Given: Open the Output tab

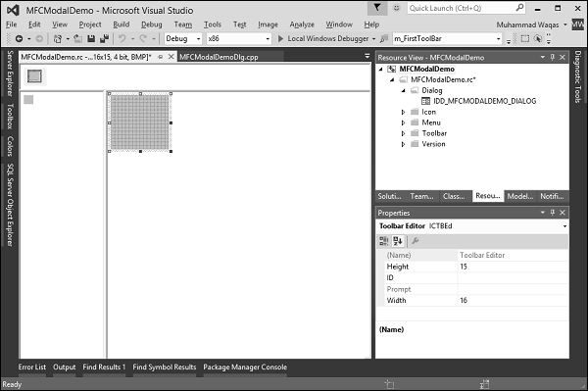Looking at the screenshot, I should (64, 367).
